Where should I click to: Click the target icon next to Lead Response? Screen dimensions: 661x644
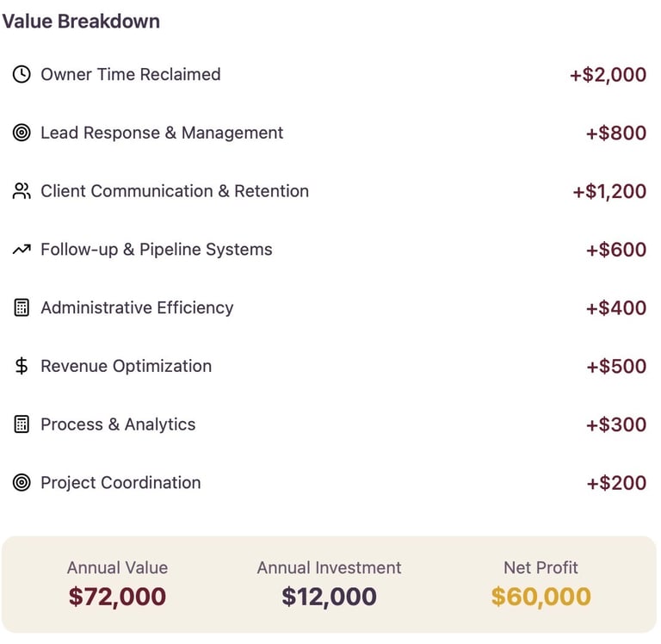22,133
